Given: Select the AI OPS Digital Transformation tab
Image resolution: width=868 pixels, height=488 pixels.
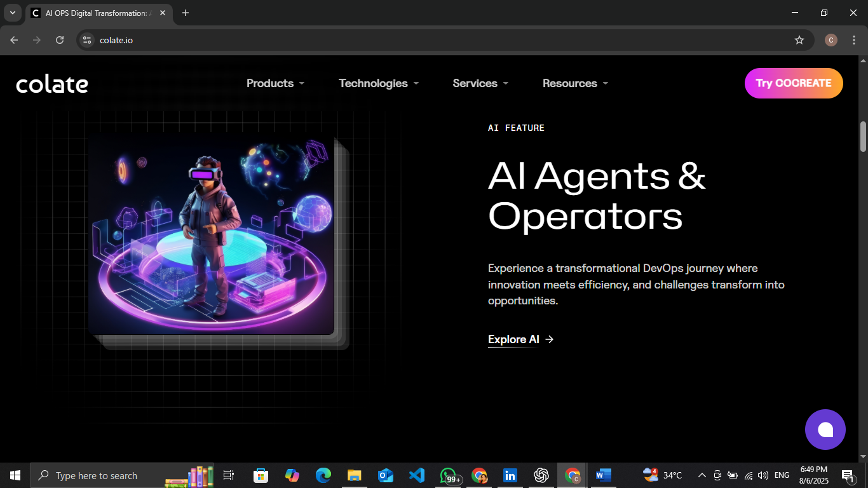Looking at the screenshot, I should [95, 13].
